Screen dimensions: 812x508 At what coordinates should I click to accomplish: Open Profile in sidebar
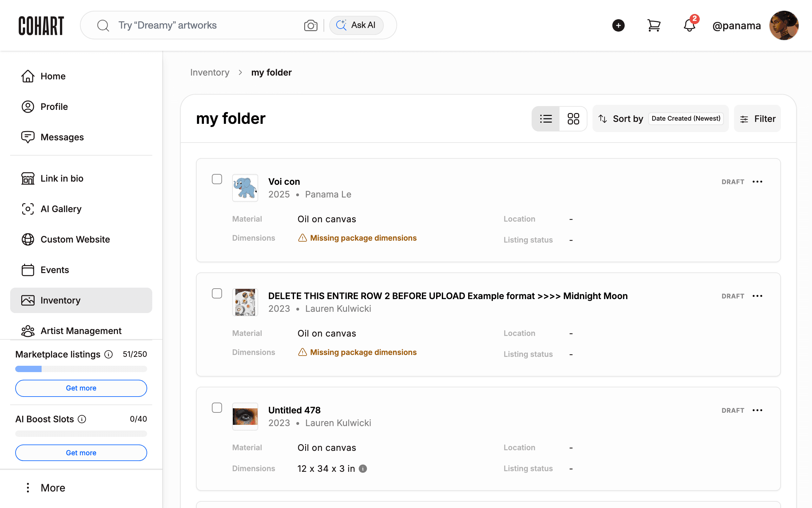tap(81, 107)
